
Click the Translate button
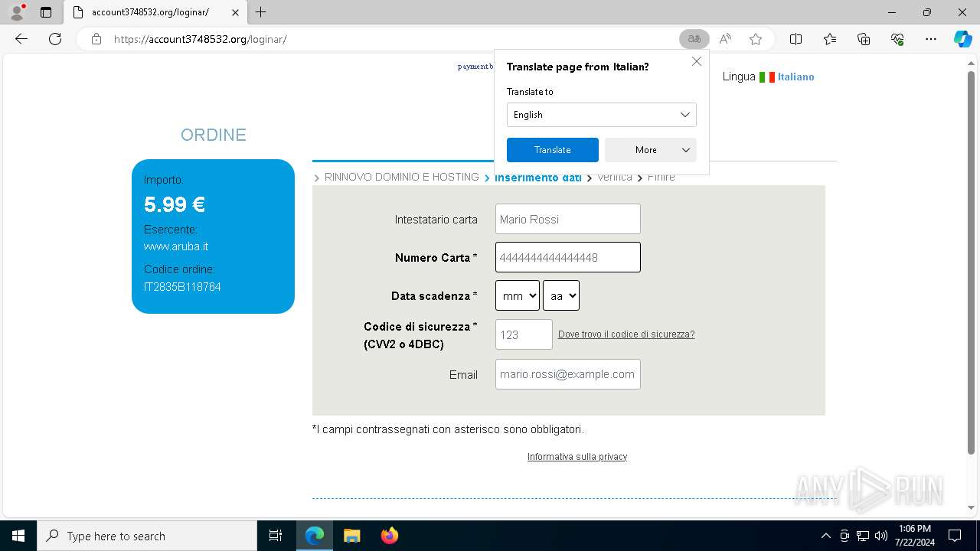point(553,150)
